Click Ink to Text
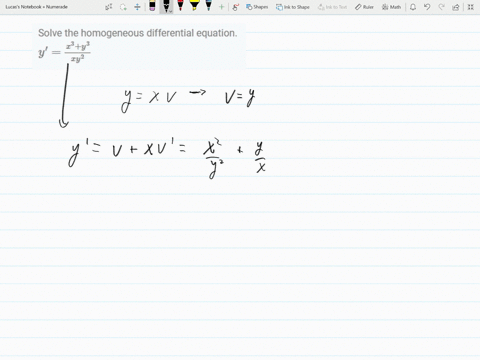The image size is (480, 360). click(x=332, y=7)
